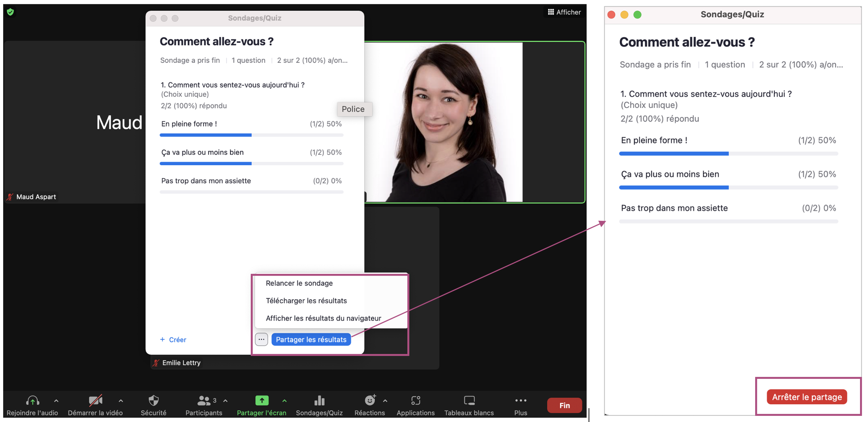The width and height of the screenshot is (868, 422).
Task: Expand share screen options chevron
Action: [284, 401]
